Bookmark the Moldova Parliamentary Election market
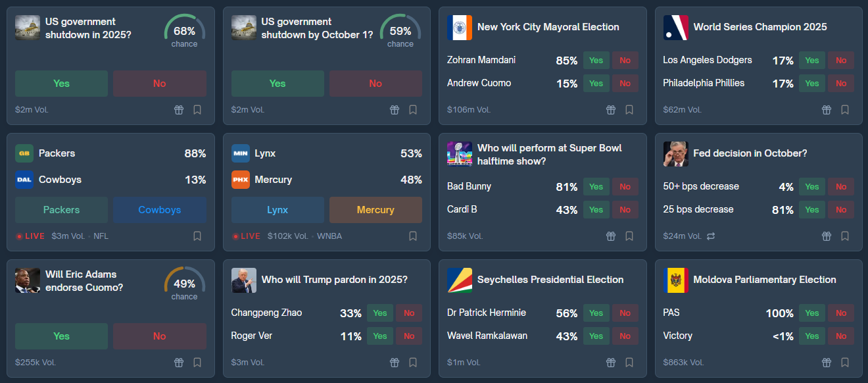The width and height of the screenshot is (868, 383). [x=845, y=363]
